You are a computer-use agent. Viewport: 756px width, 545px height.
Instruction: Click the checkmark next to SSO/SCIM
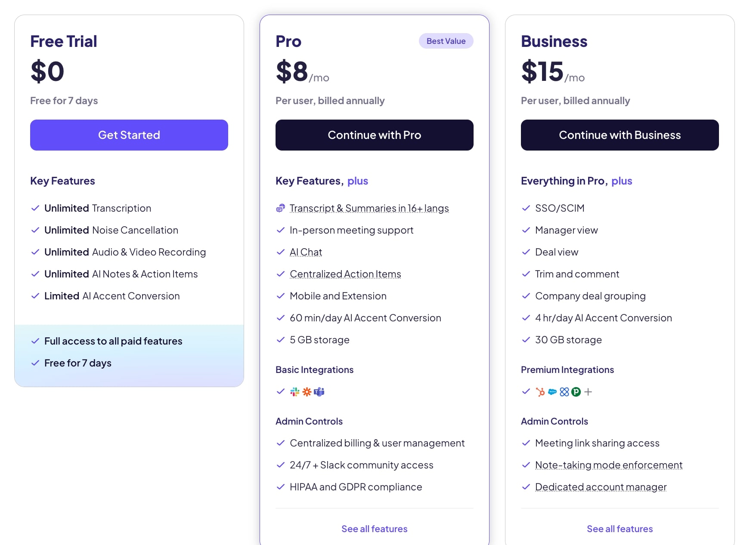[x=526, y=208]
